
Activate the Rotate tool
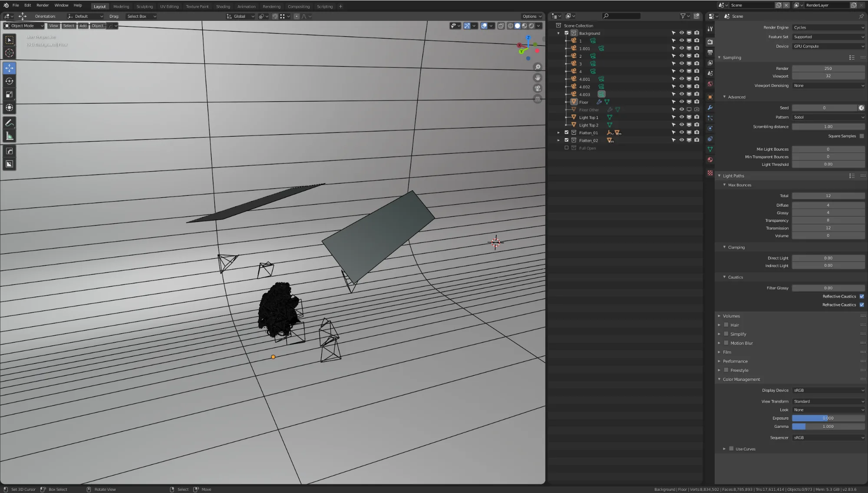[9, 81]
